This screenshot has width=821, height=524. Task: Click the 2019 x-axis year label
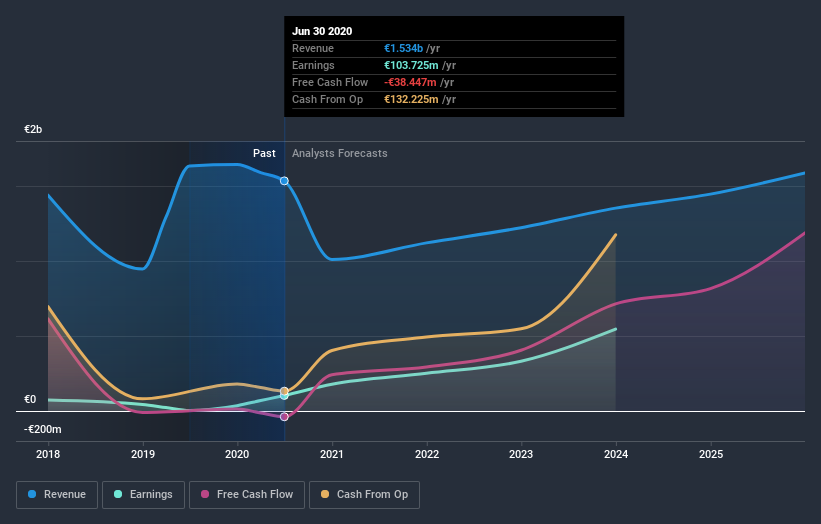click(x=143, y=454)
